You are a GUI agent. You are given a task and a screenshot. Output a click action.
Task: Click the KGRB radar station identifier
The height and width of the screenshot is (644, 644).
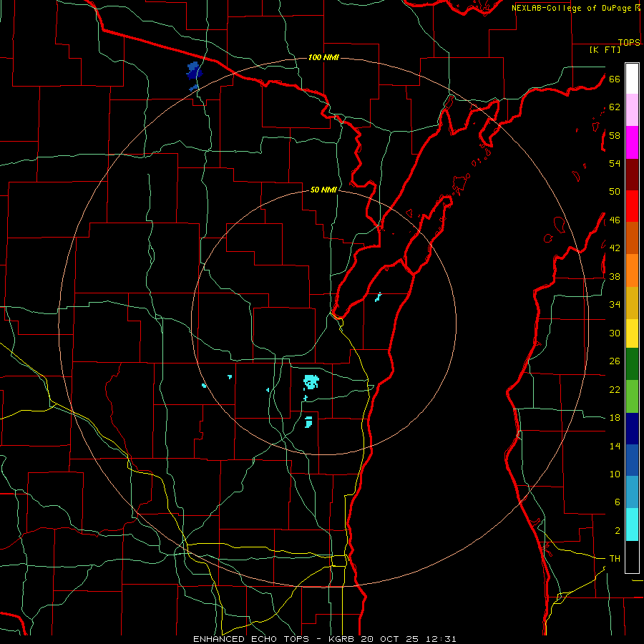pyautogui.click(x=342, y=639)
